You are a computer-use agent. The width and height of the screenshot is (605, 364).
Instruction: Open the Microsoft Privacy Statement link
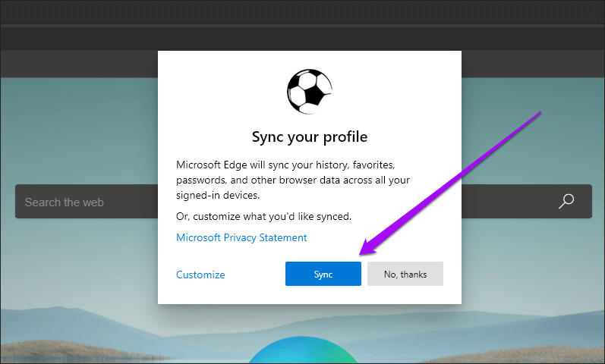(x=241, y=237)
